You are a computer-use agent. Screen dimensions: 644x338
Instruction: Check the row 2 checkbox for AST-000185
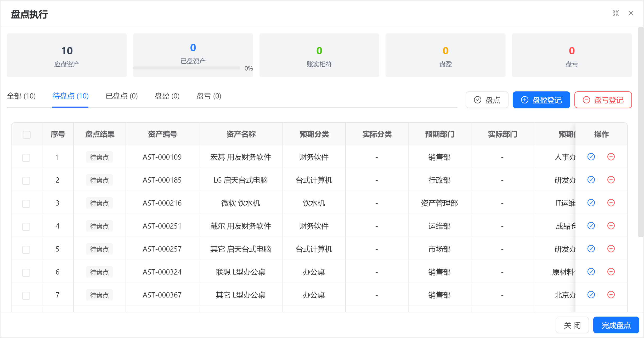(26, 180)
